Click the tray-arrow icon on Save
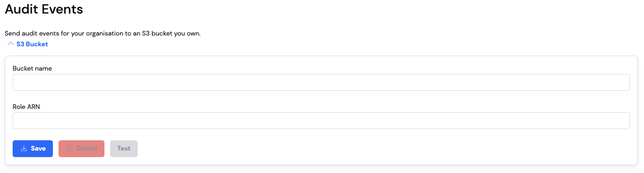The height and width of the screenshot is (173, 644). click(x=24, y=149)
